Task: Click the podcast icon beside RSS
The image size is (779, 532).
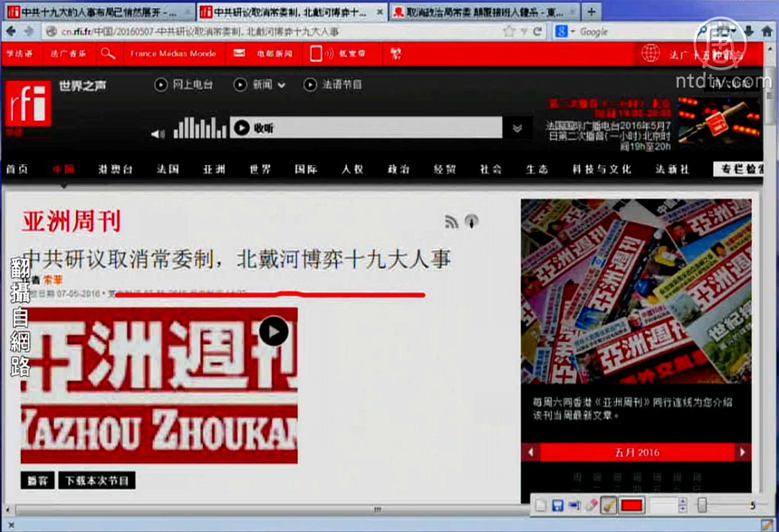Action: 471,221
